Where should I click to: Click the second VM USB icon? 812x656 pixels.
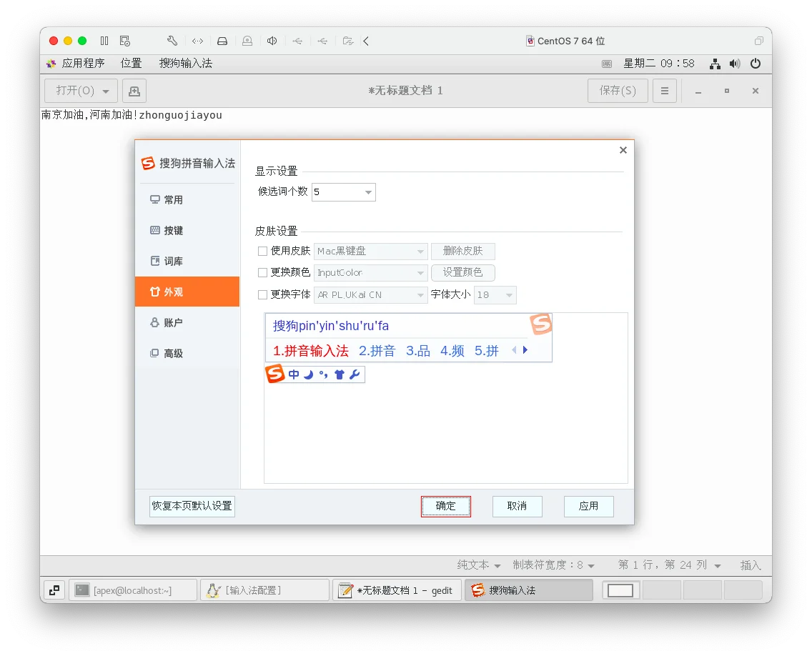coord(322,41)
